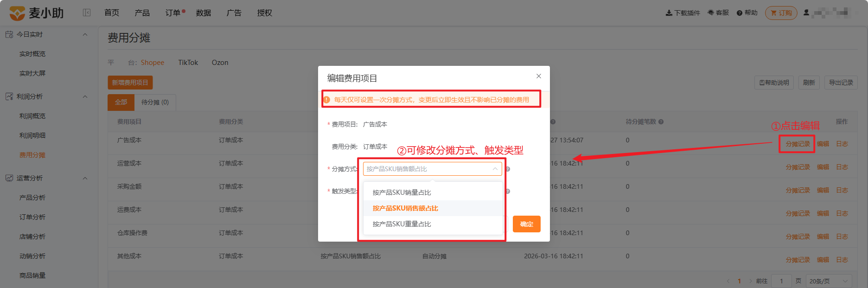Click the warning icon in notice banner

pos(326,100)
